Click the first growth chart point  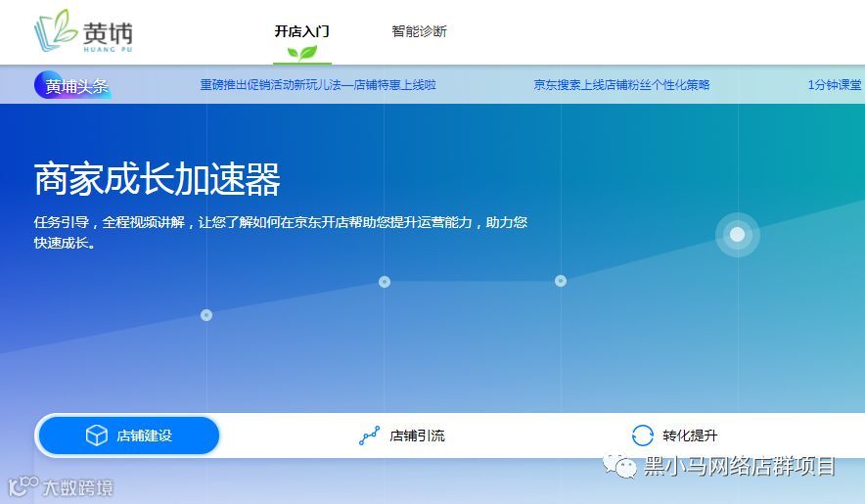click(206, 315)
